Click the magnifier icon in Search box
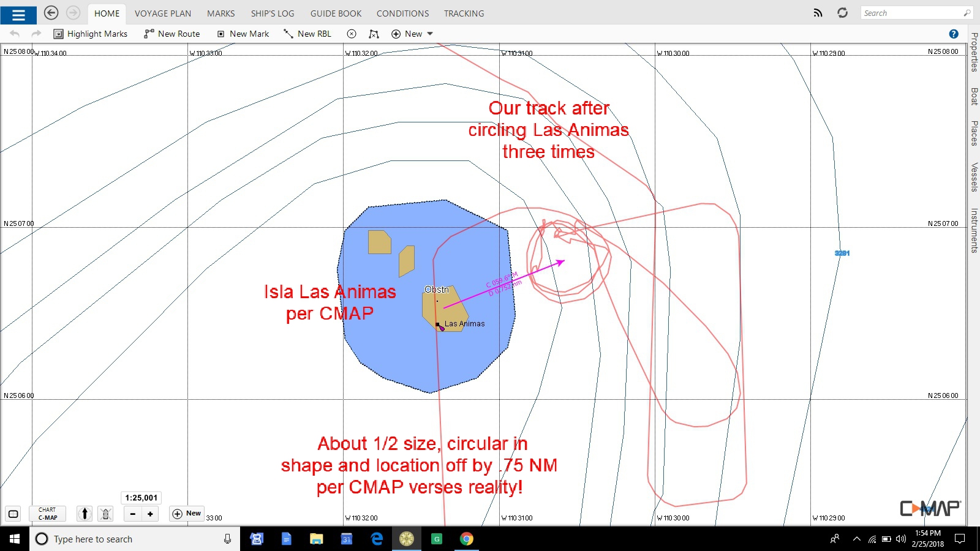 click(967, 13)
